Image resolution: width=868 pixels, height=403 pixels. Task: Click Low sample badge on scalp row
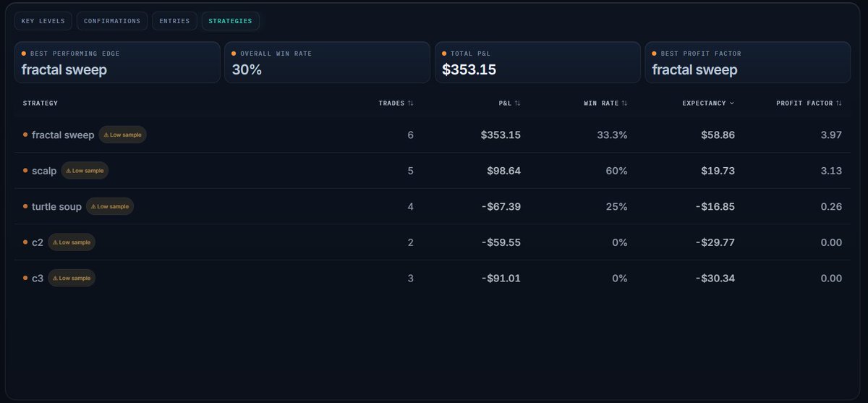click(85, 171)
